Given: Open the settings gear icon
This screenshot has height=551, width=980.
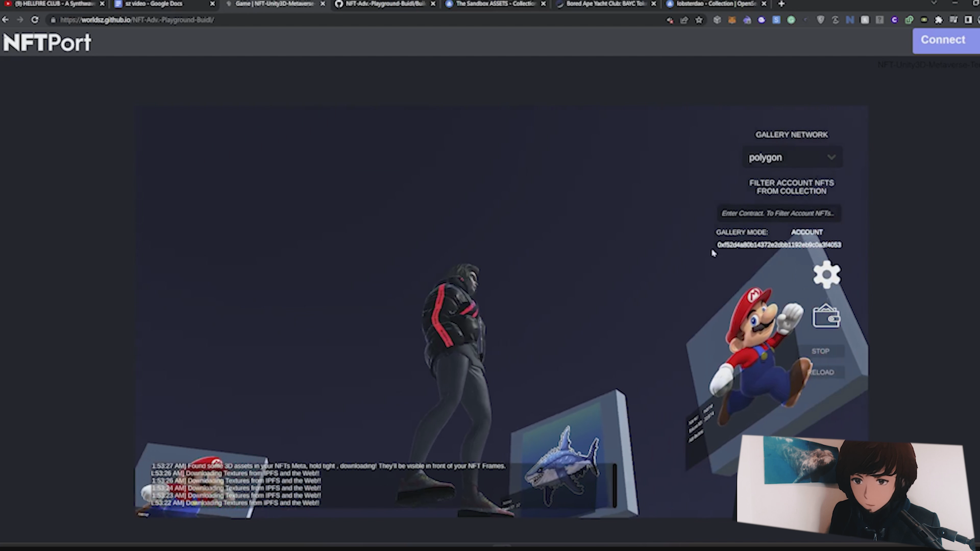Looking at the screenshot, I should (x=826, y=275).
